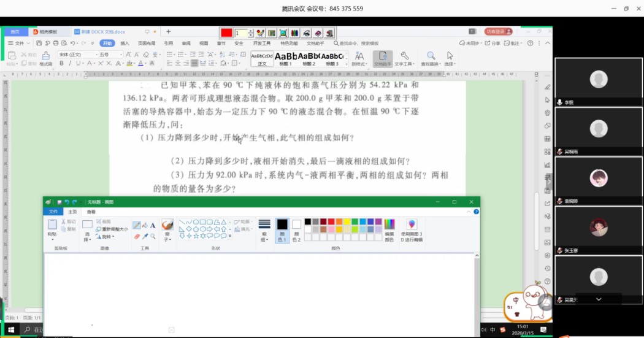Select Color 2 in Paint
Image resolution: width=644 pixels, height=338 pixels.
tap(297, 230)
